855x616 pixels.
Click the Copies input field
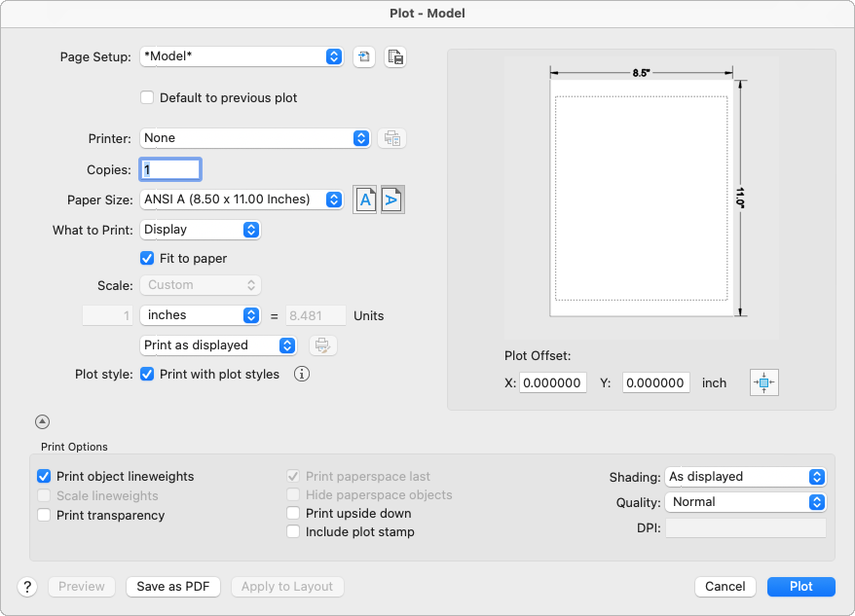pyautogui.click(x=171, y=169)
